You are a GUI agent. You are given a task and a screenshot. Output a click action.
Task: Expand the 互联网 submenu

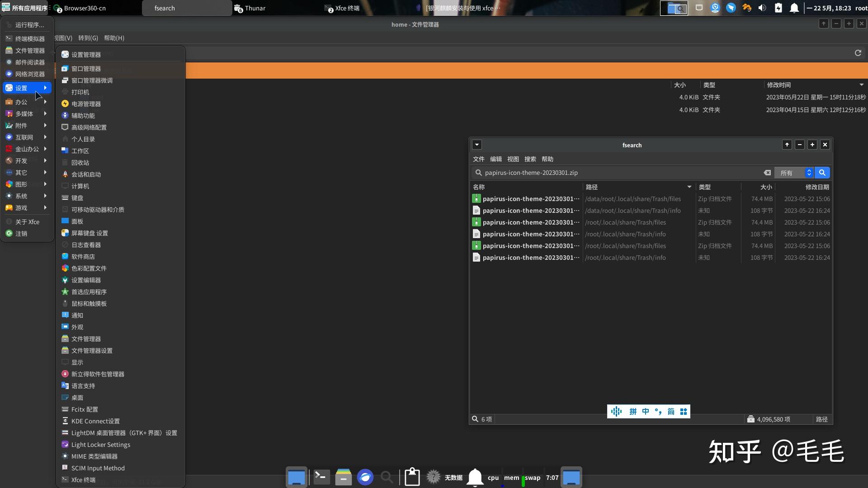(27, 137)
